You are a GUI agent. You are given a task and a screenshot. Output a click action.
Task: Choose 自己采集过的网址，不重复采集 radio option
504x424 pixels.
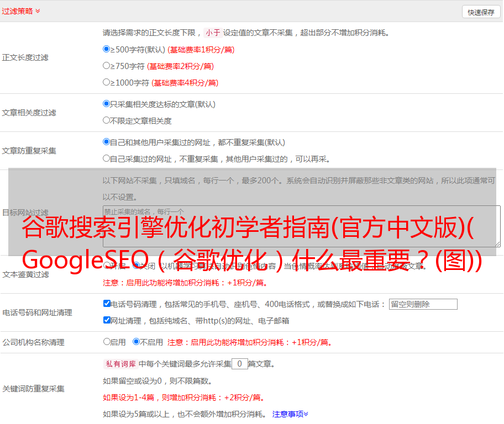(106, 158)
